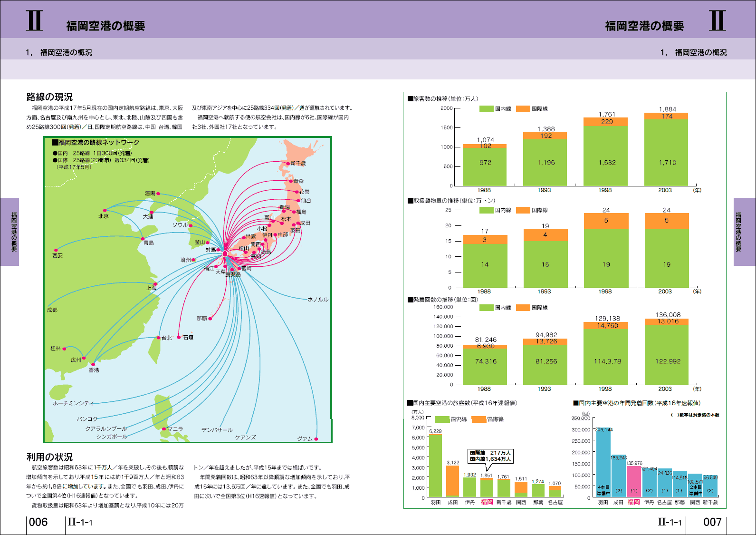The image size is (756, 535).
Task: Click orange 国際線 legend swatch in 発着回数 chart
Action: [x=523, y=308]
